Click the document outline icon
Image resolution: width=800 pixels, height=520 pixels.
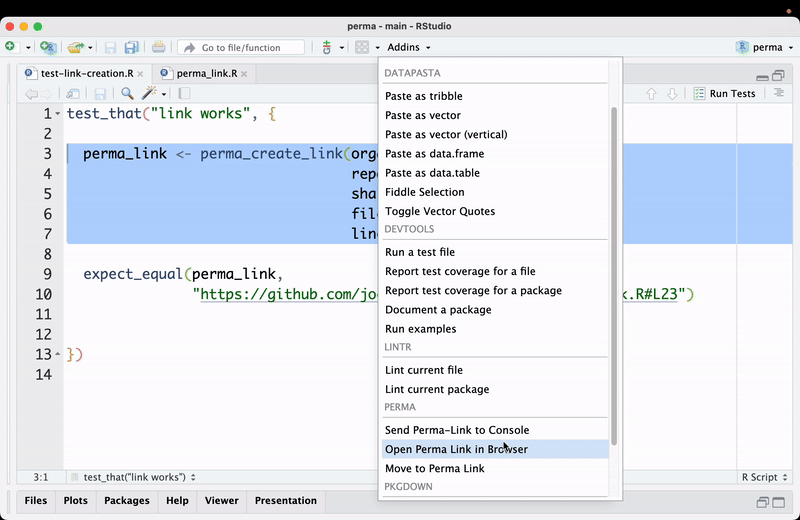(779, 93)
